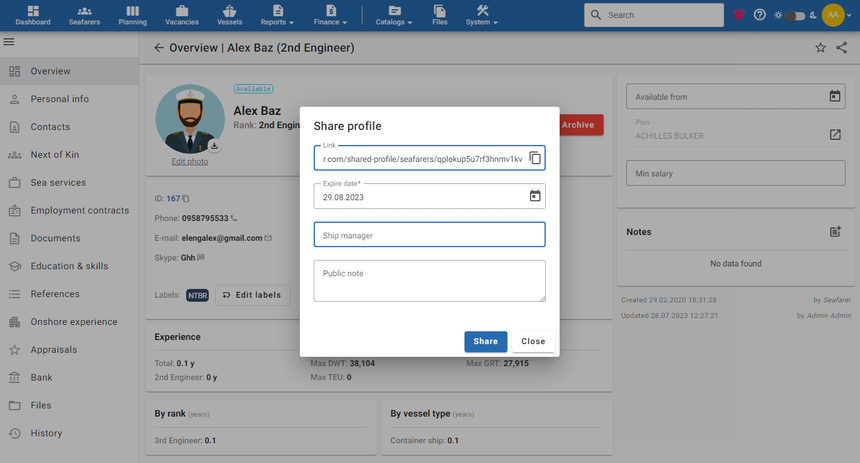The image size is (860, 463).
Task: Copy seafarer ID 167
Action: pyautogui.click(x=186, y=199)
